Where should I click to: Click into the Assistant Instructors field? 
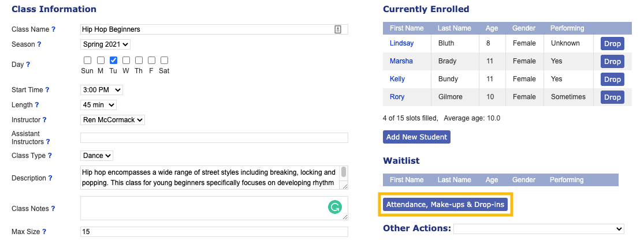click(x=214, y=138)
